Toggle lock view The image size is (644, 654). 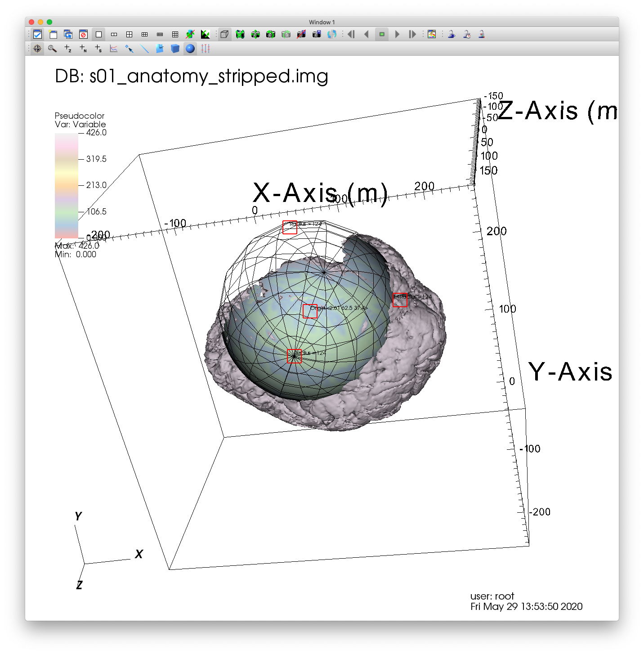click(452, 34)
